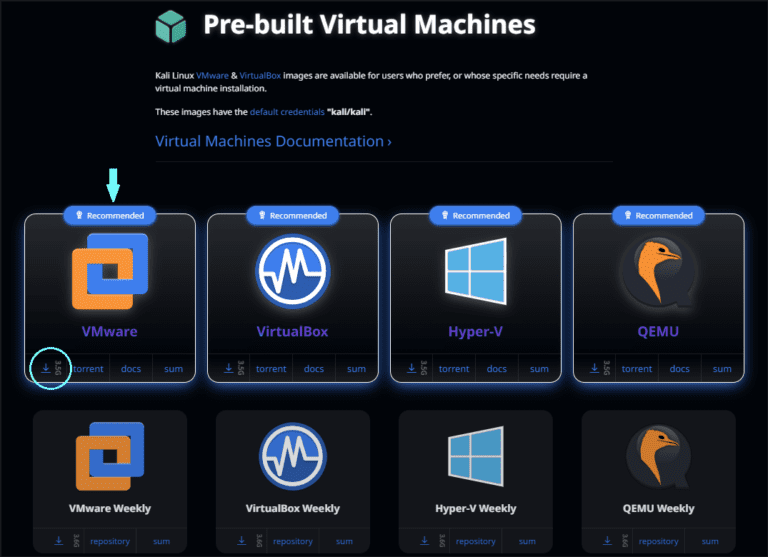This screenshot has width=768, height=557.
Task: Click the VirtualBox Weekly logo
Action: pyautogui.click(x=293, y=456)
